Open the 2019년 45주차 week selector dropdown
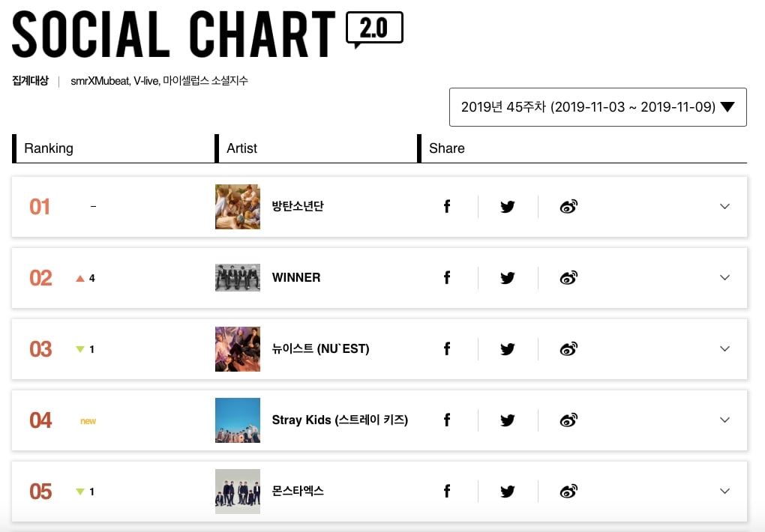Screen dimensions: 765x532 (598, 107)
